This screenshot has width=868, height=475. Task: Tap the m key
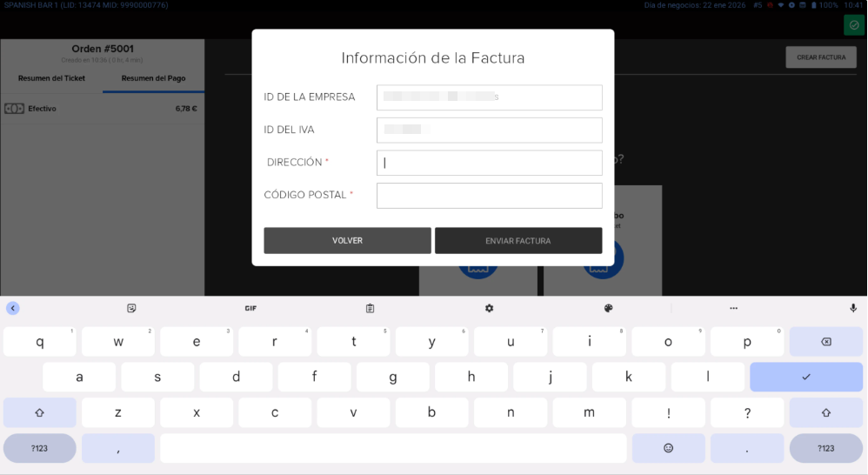(589, 412)
